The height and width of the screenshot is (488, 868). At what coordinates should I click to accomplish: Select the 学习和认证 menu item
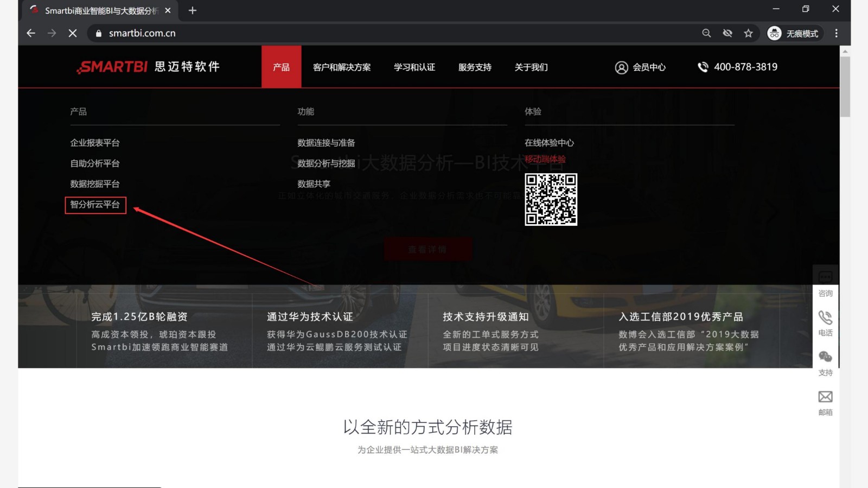[x=414, y=67]
